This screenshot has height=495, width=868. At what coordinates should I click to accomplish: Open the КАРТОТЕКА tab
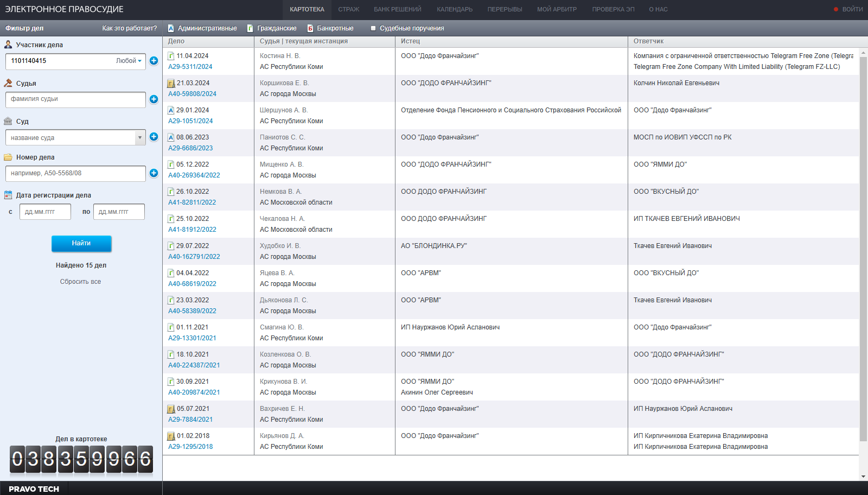coord(307,9)
